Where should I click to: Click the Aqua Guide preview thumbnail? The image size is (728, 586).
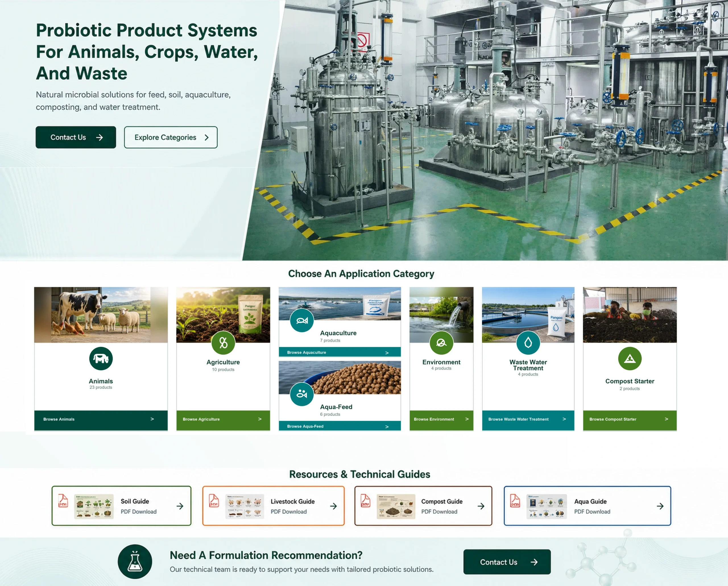point(547,506)
